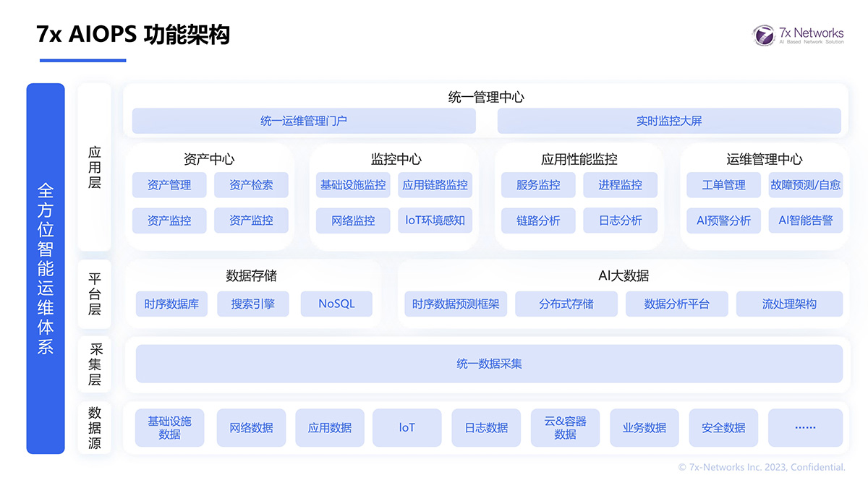Open the 实时监控大屏 button
Image resolution: width=868 pixels, height=488 pixels.
pos(670,121)
